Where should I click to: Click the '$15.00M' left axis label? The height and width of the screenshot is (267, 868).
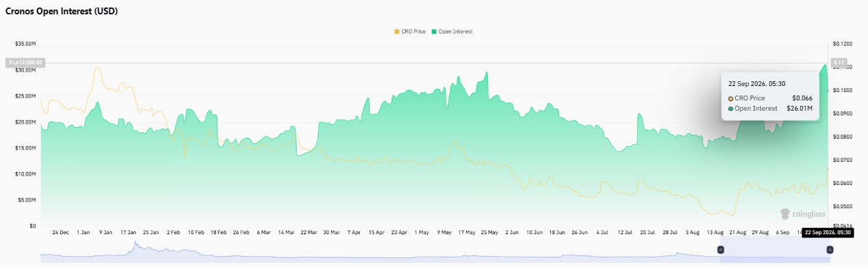coord(25,148)
